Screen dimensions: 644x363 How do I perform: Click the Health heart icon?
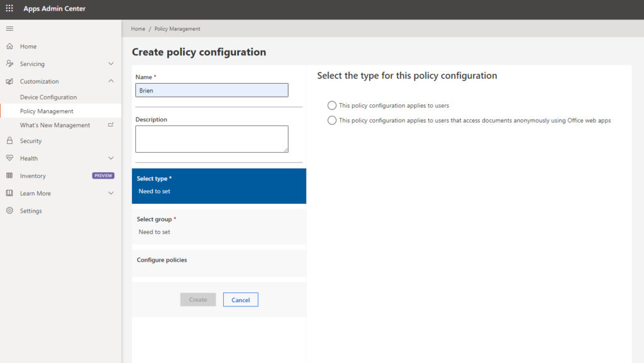point(9,158)
